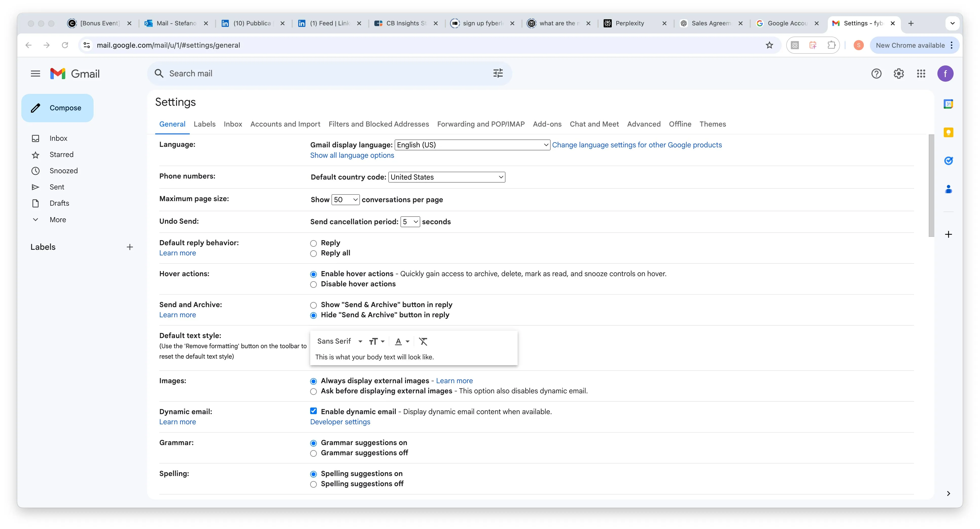The height and width of the screenshot is (529, 980).
Task: Reload the page in browser toolbar
Action: coord(65,45)
